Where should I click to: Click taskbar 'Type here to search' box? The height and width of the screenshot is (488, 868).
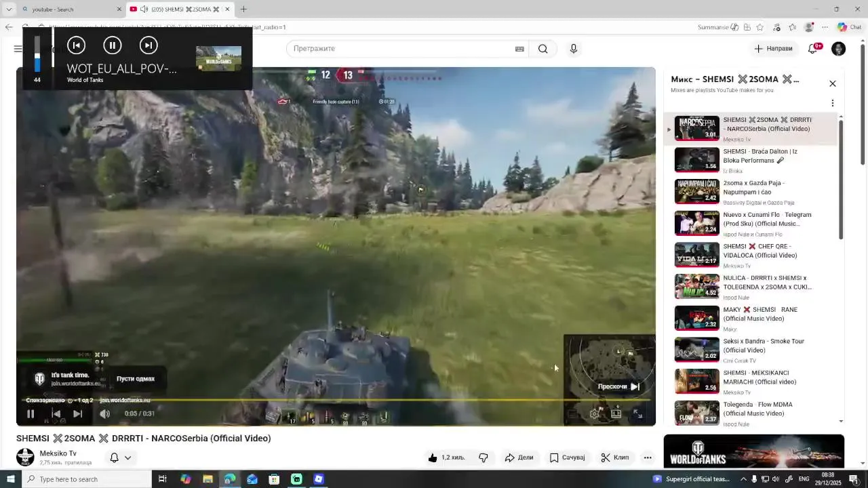(x=87, y=479)
